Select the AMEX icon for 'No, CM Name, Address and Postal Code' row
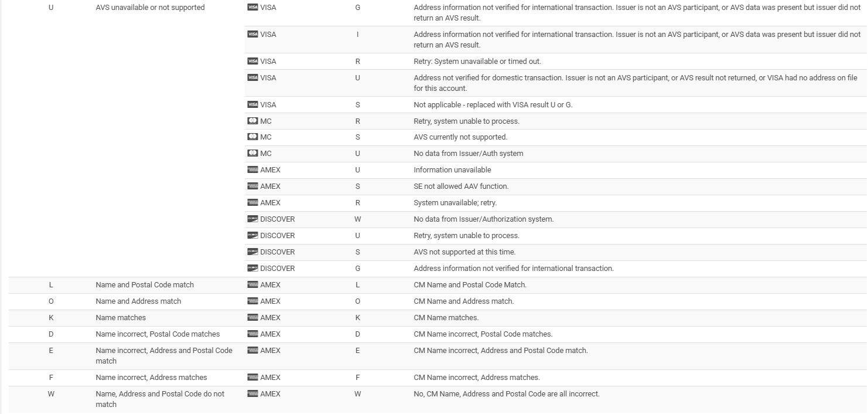Viewport: 868px width, 414px height. tap(252, 393)
